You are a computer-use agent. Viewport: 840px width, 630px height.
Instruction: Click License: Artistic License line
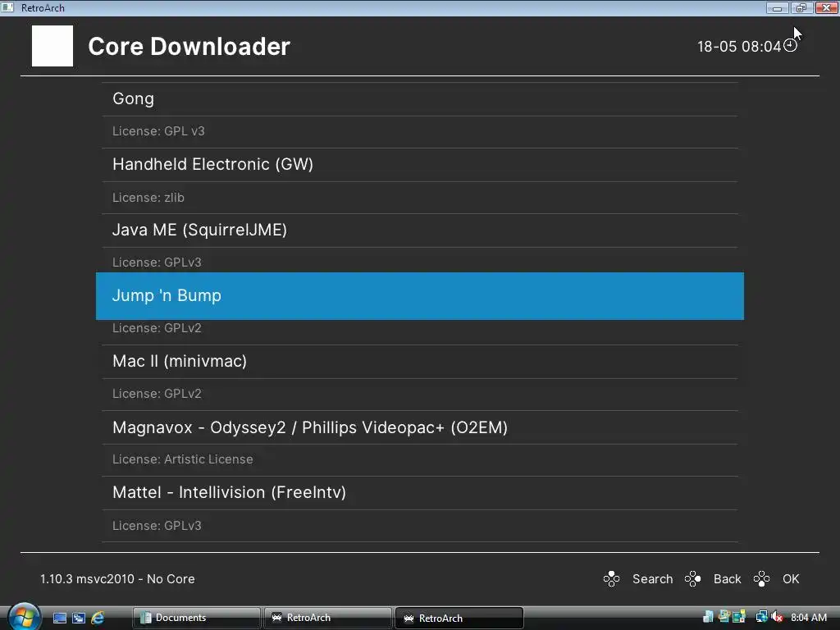tap(183, 459)
